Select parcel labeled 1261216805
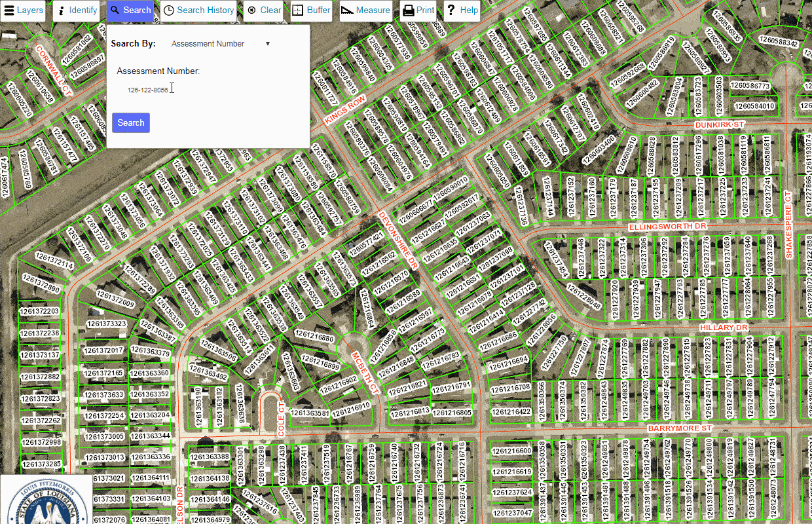 (x=452, y=413)
